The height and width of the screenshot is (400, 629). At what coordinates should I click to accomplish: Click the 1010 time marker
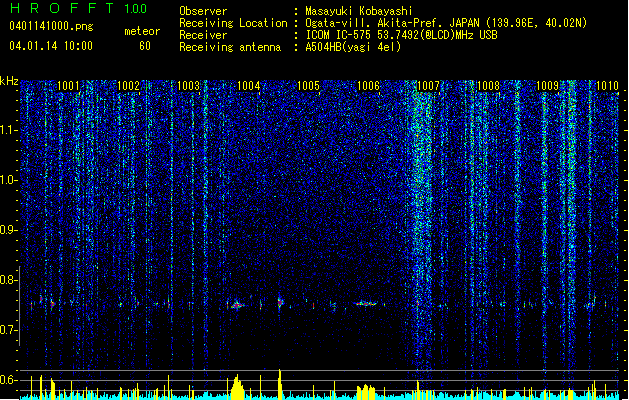pyautogui.click(x=607, y=85)
